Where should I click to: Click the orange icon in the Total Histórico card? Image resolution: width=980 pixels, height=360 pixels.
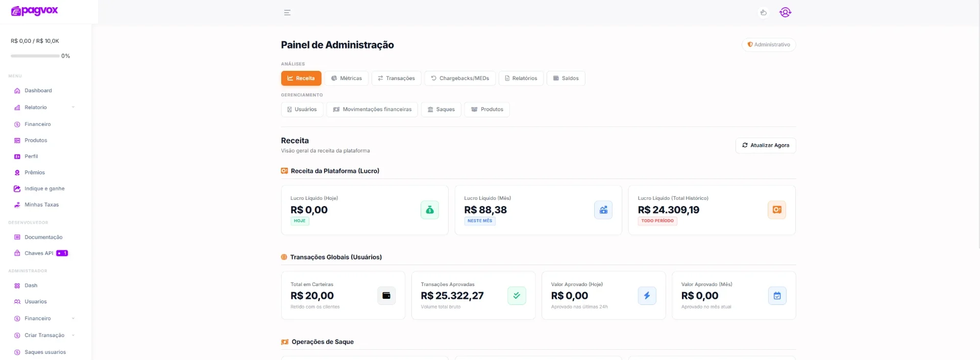[777, 210]
